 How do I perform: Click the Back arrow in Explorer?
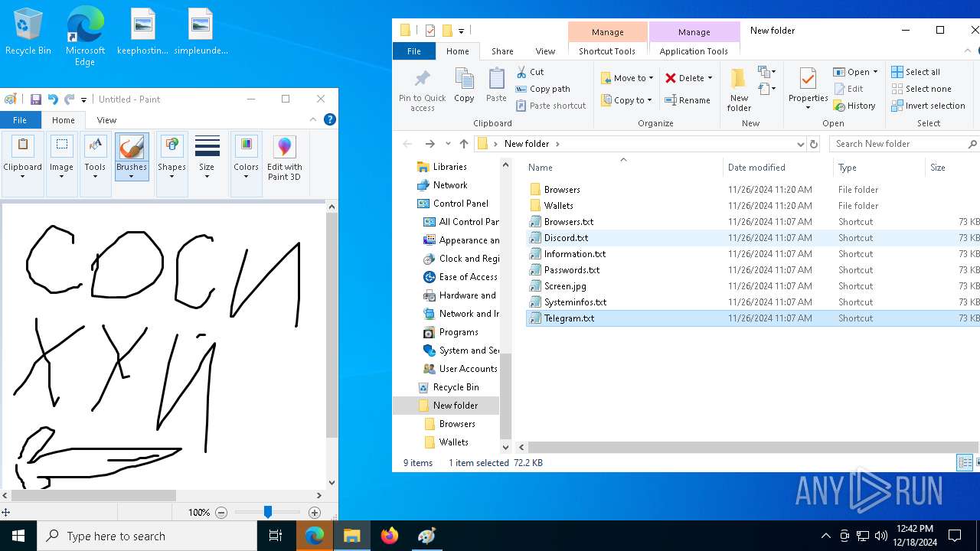(x=407, y=144)
